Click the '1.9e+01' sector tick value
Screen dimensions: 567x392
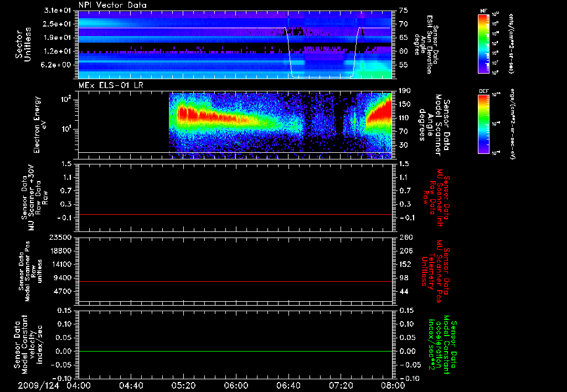tap(58, 38)
